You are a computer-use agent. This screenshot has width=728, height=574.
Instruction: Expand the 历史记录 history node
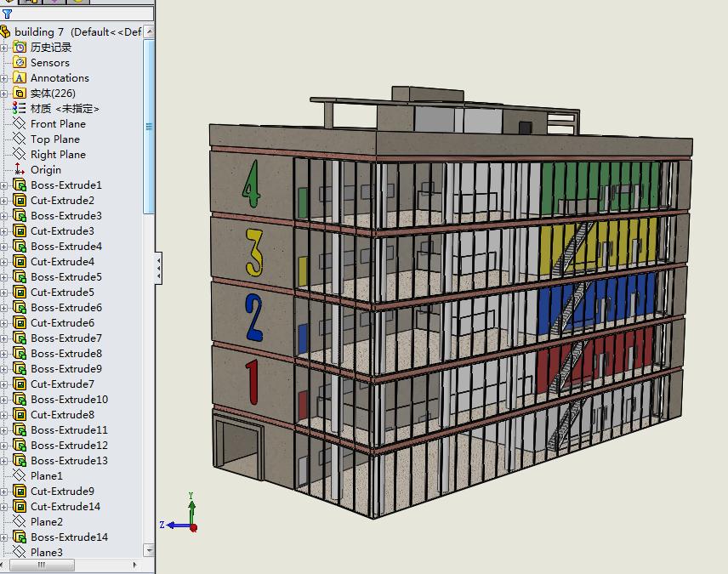point(4,48)
